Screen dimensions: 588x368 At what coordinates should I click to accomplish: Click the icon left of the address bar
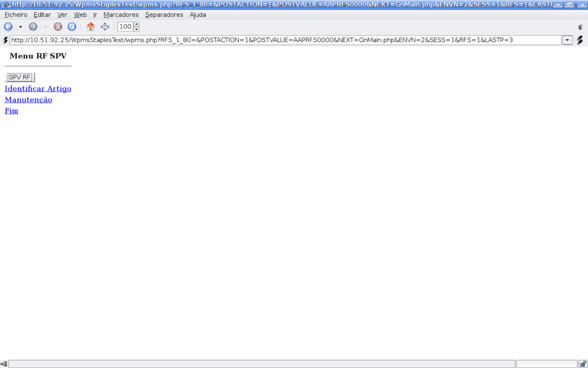coord(5,40)
